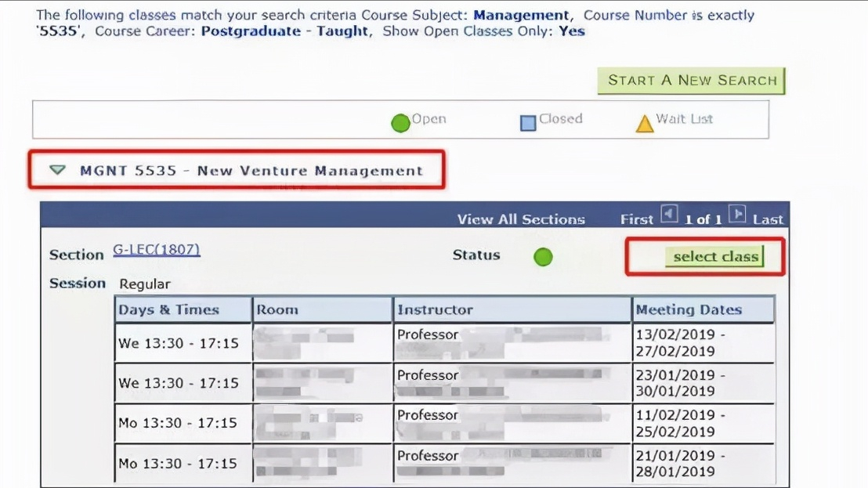868x488 pixels.
Task: Click the Days & Times column header
Action: click(183, 310)
